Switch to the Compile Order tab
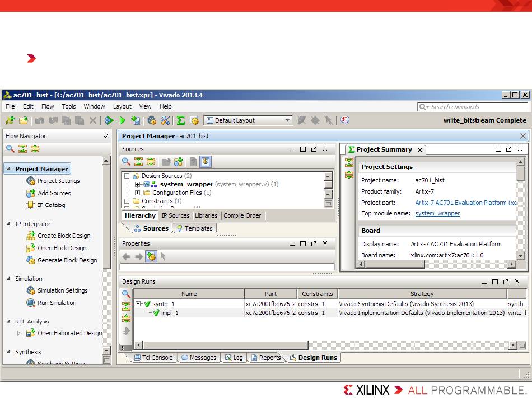 tap(242, 215)
